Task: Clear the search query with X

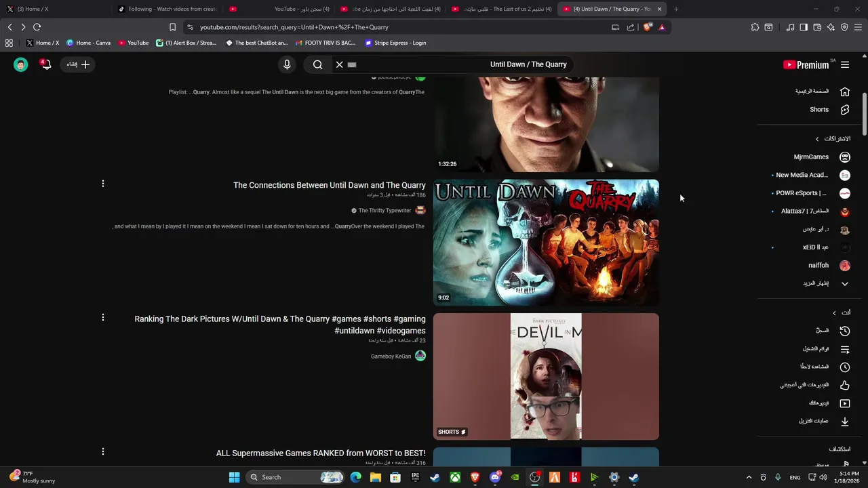Action: (x=340, y=64)
